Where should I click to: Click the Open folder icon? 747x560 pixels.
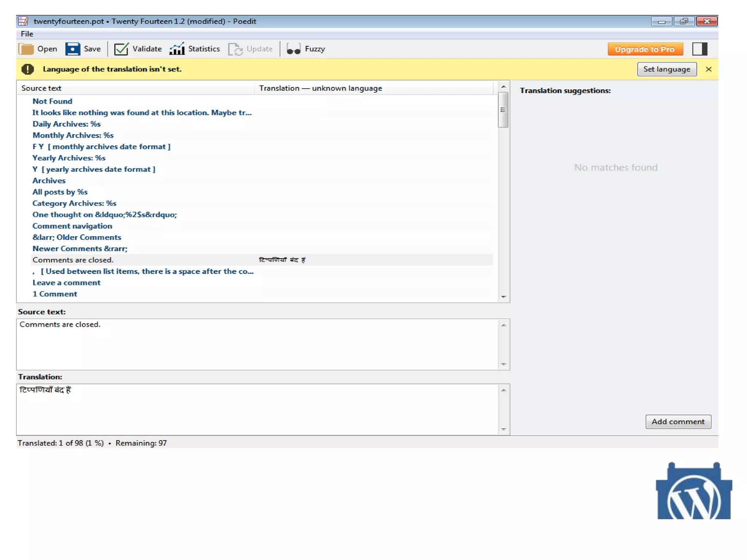coord(26,49)
